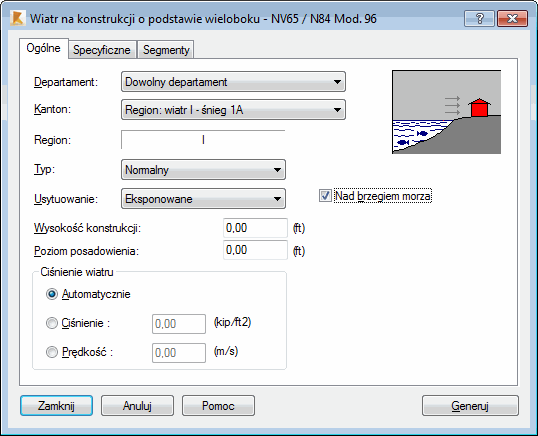Open the Usytuowanie dropdown
The height and width of the screenshot is (436, 538).
tap(203, 199)
